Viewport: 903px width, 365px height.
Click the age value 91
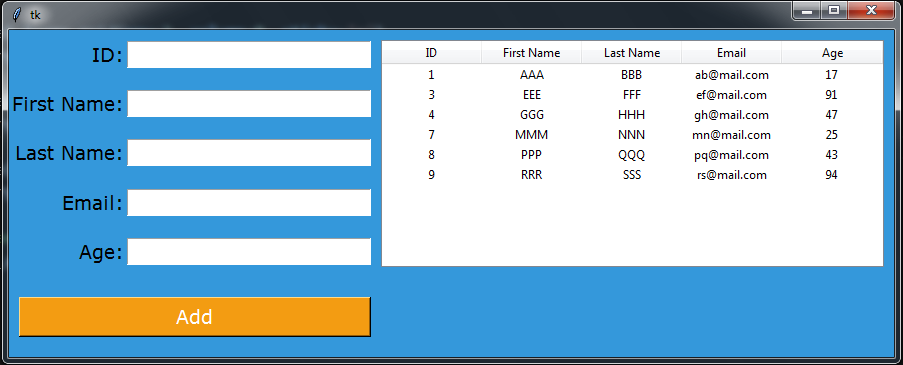(x=831, y=95)
